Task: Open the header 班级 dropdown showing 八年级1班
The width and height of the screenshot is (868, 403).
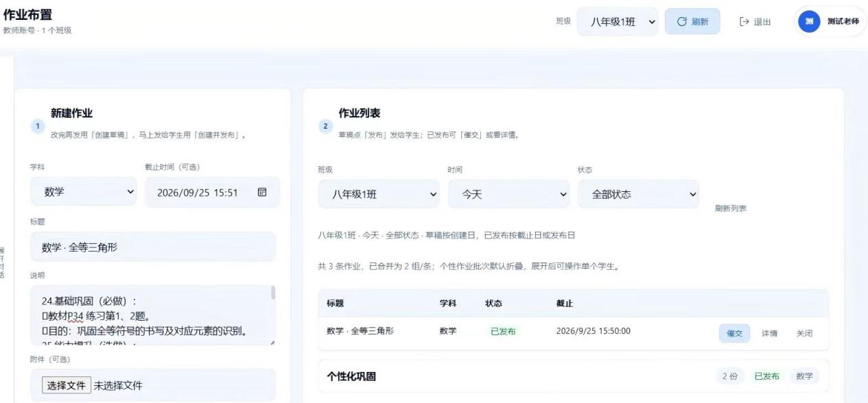Action: (x=618, y=22)
